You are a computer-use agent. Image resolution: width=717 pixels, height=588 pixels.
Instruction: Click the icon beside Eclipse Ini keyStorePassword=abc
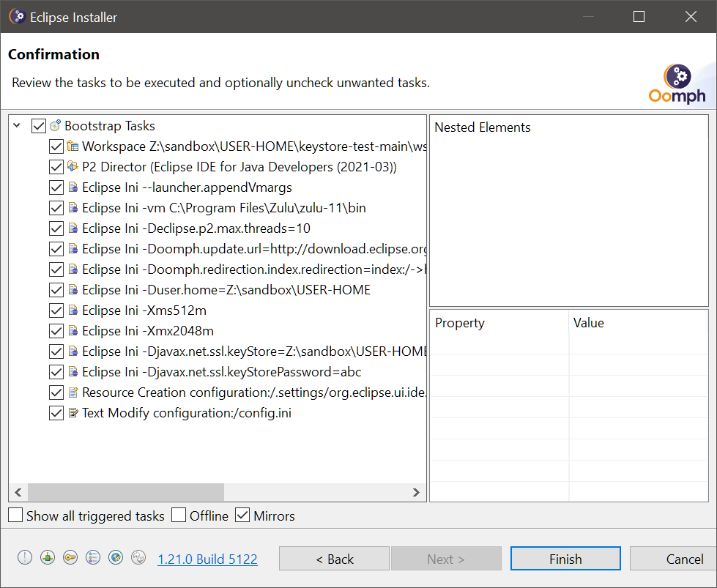tap(73, 371)
